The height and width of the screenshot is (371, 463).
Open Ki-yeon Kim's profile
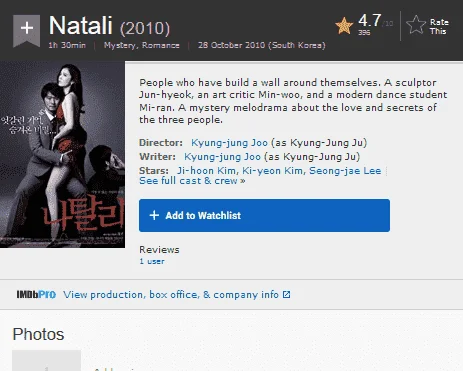(x=272, y=171)
